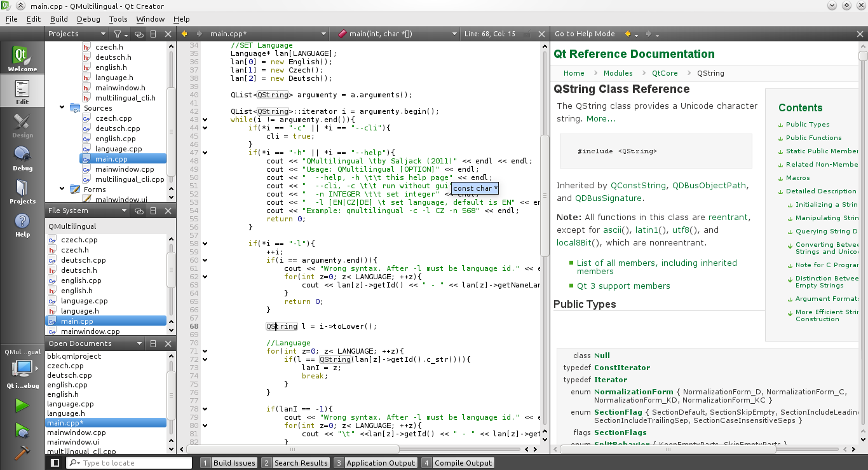Follow the Home breadcrumb link
Viewport: 868px width, 470px height.
pyautogui.click(x=574, y=73)
